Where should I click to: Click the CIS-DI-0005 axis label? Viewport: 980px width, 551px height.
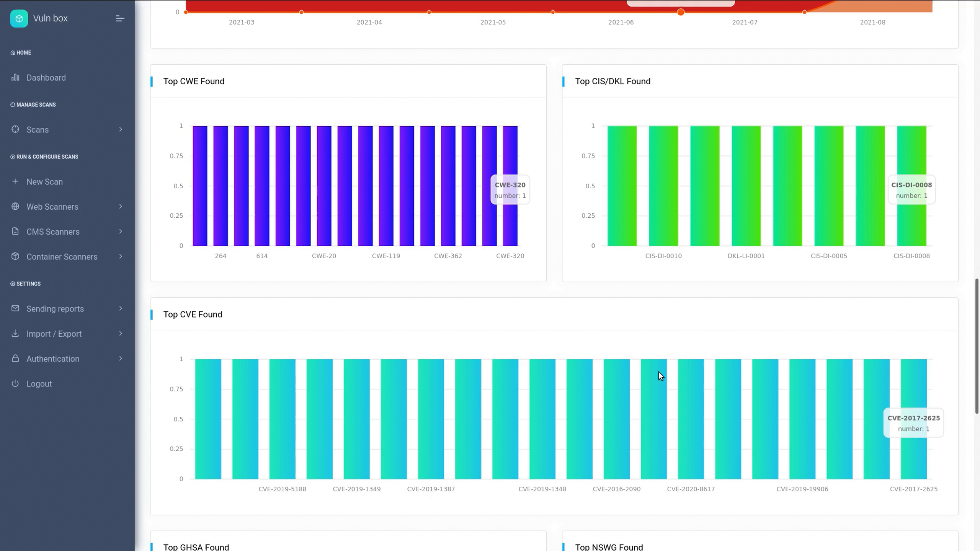829,256
